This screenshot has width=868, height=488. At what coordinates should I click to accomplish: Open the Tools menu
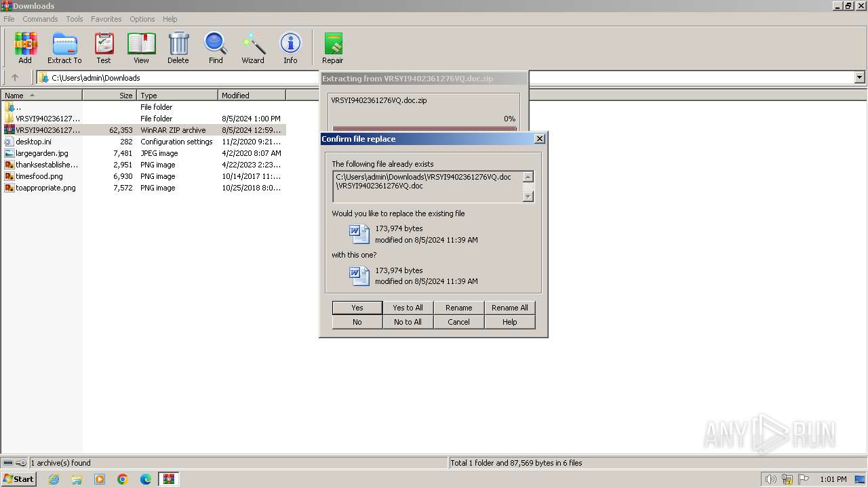[75, 19]
